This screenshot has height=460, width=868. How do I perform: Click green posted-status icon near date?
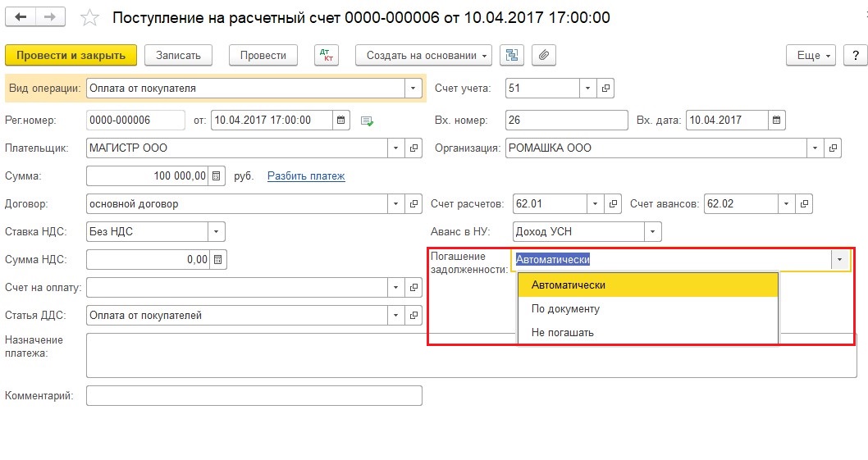coord(367,121)
